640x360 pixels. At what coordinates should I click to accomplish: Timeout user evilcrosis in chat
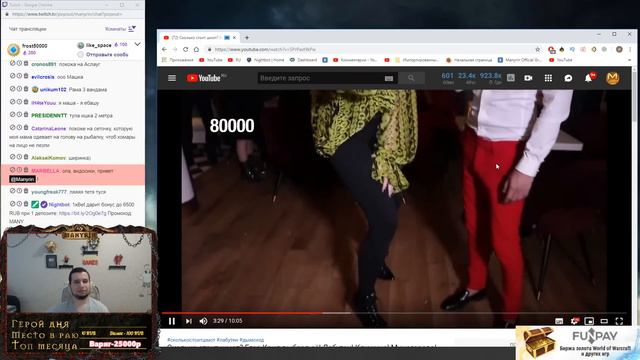pyautogui.click(x=19, y=76)
